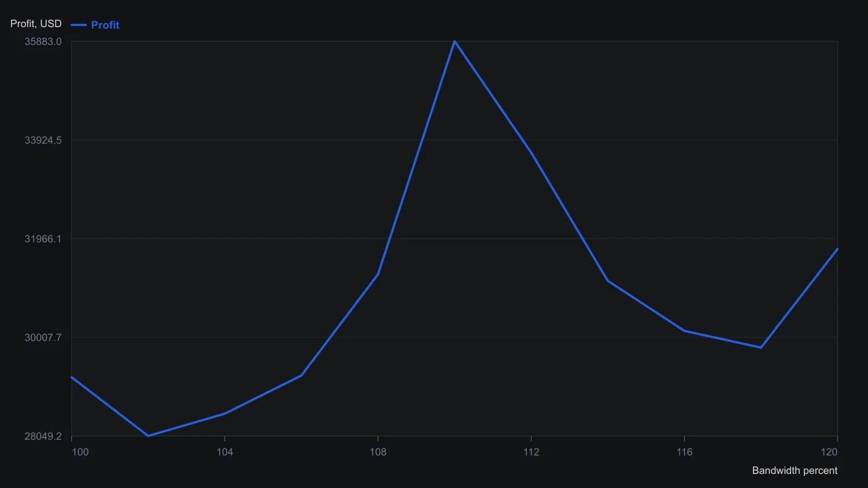Click the lowest profit point at bandwidth 102
The width and height of the screenshot is (868, 488).
(x=148, y=435)
